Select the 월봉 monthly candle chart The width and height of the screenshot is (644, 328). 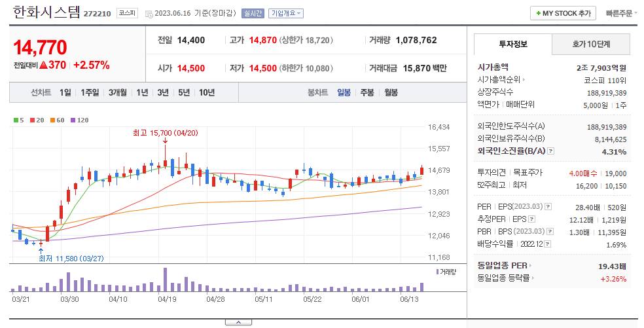391,92
